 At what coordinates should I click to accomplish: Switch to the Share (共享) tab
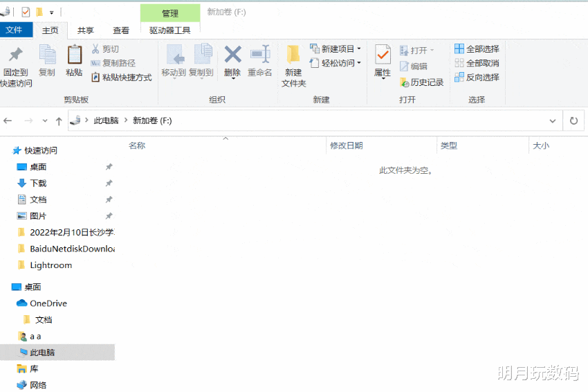[x=86, y=30]
